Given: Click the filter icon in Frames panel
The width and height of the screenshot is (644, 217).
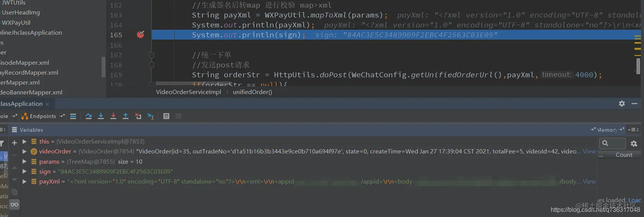Looking at the screenshot, I should pos(2,143).
